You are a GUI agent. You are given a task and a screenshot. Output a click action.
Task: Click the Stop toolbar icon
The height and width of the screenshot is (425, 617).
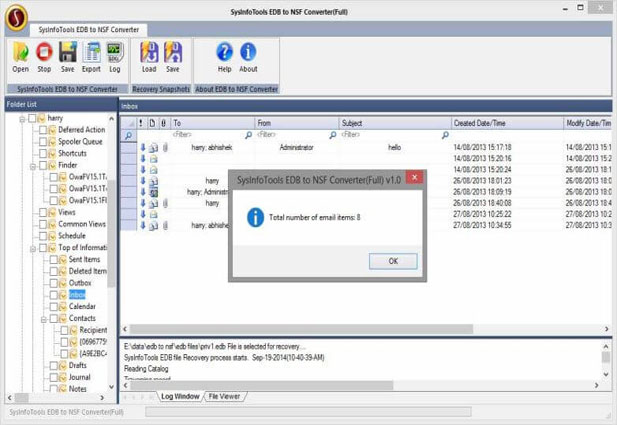(x=44, y=57)
